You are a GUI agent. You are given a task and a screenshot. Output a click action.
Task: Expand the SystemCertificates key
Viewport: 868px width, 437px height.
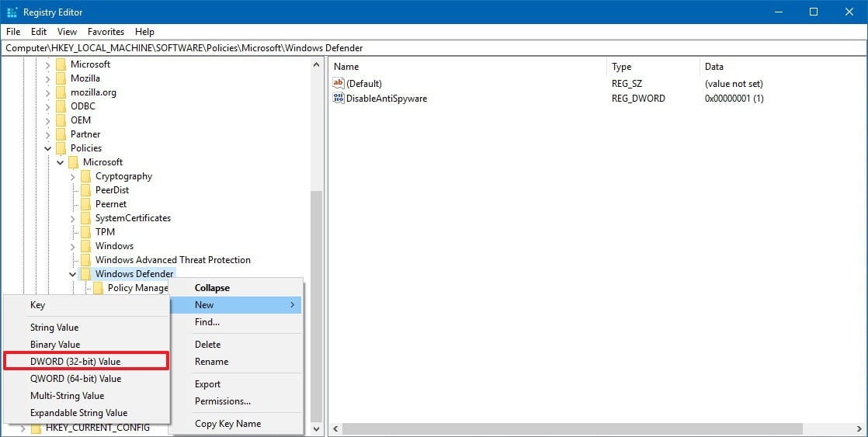[72, 219]
